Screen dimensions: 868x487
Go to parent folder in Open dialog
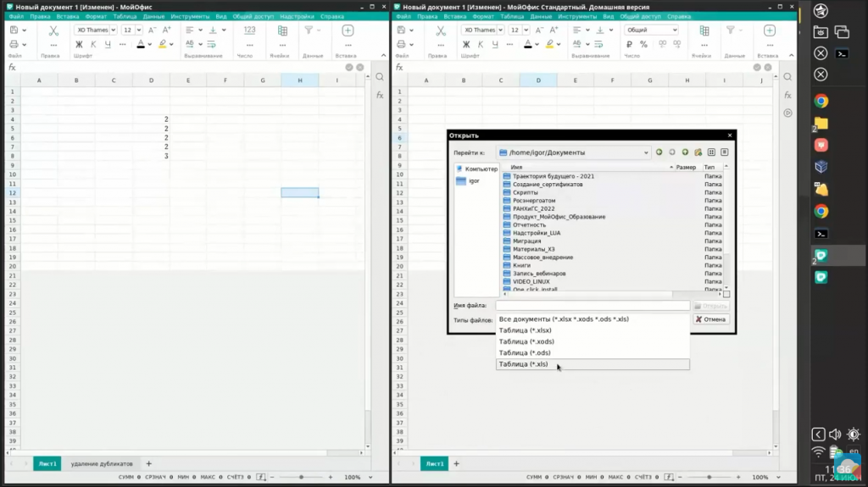tap(685, 152)
